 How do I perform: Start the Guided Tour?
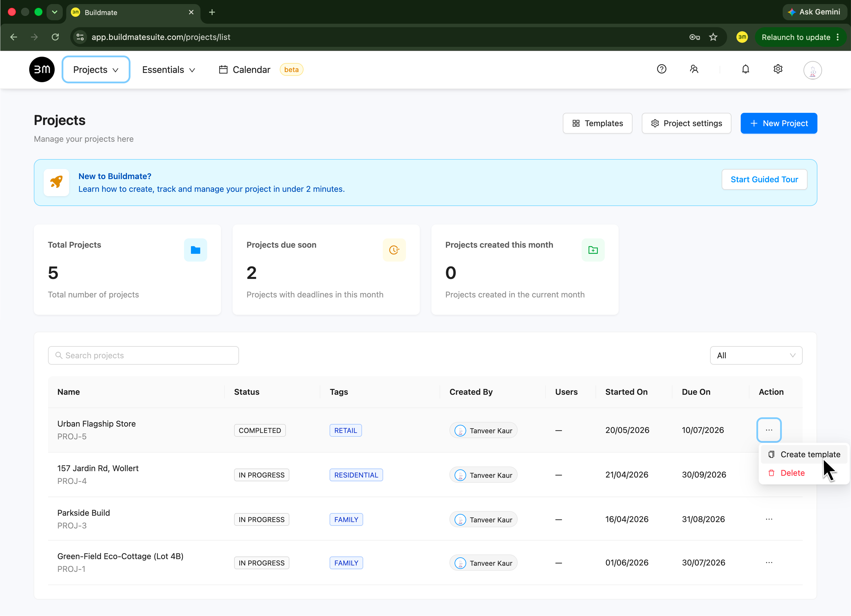pos(764,179)
